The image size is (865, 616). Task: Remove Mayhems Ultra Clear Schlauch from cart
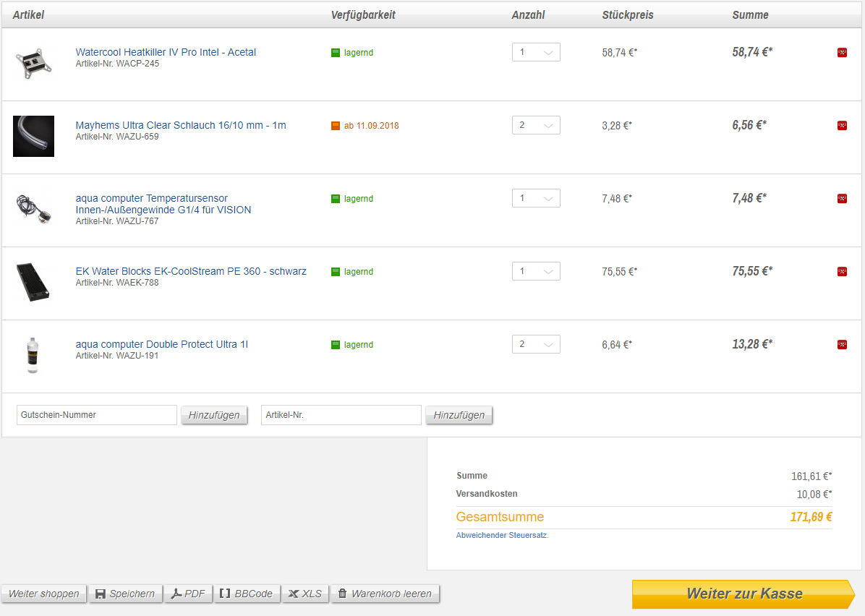pyautogui.click(x=842, y=125)
